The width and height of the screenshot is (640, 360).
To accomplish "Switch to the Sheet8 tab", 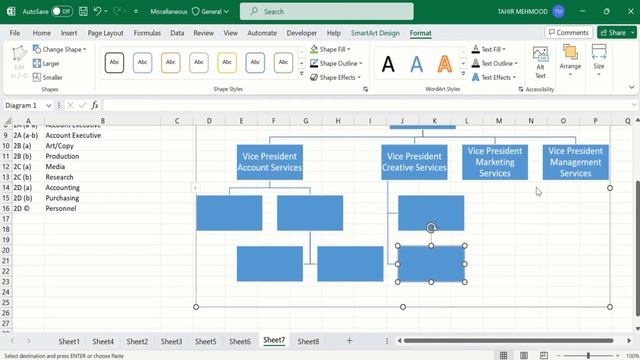I will pyautogui.click(x=308, y=341).
